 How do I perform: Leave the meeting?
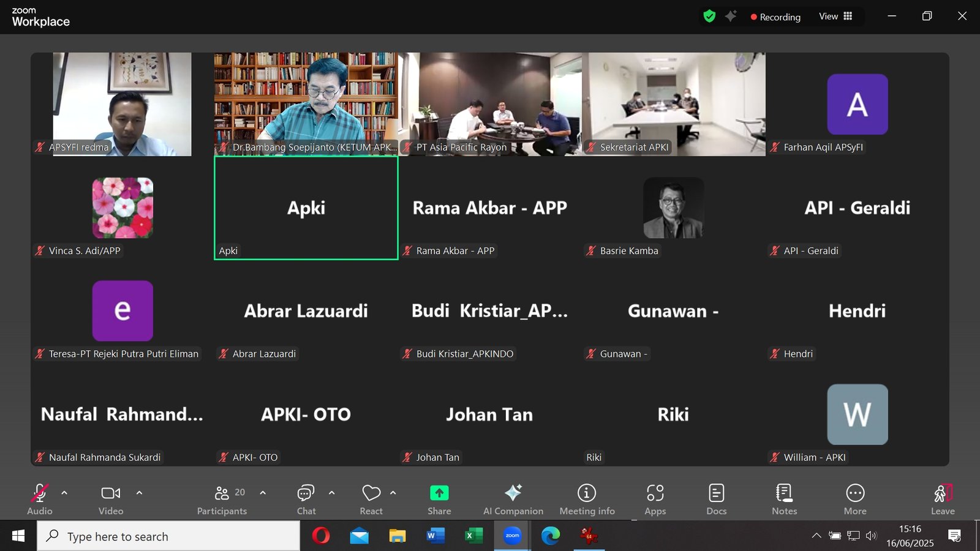point(943,499)
